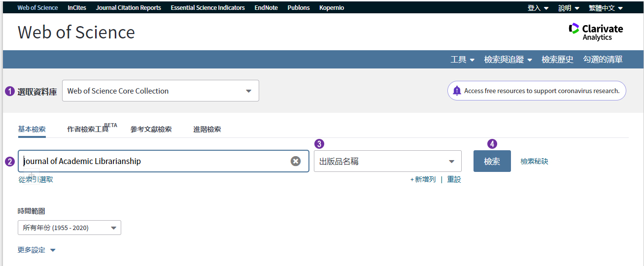Click the 檢索 search button
This screenshot has height=266, width=644.
[492, 161]
